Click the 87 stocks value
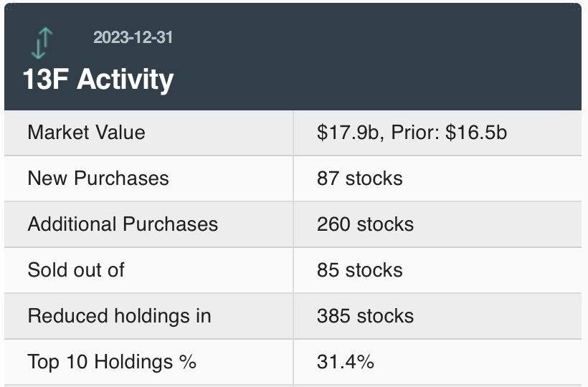This screenshot has width=588, height=387. click(x=359, y=178)
